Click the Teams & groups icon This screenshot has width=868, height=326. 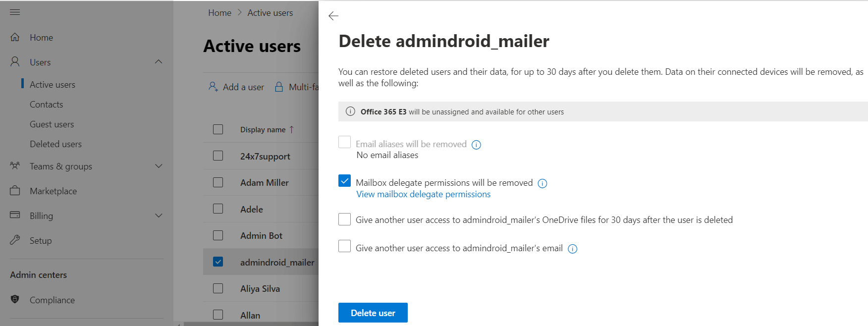coord(14,166)
